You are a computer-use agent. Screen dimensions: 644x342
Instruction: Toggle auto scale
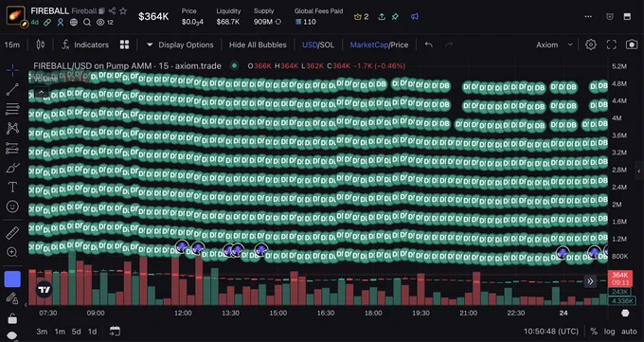(x=629, y=332)
